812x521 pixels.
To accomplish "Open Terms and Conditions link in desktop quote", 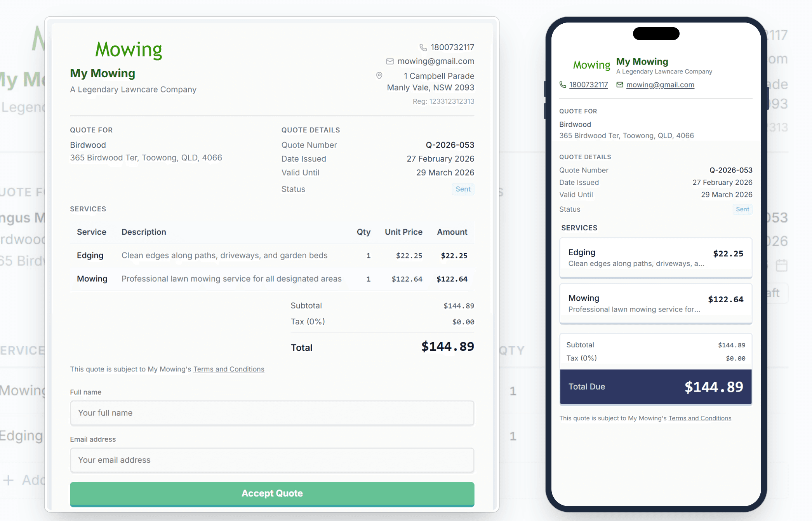I will point(229,369).
